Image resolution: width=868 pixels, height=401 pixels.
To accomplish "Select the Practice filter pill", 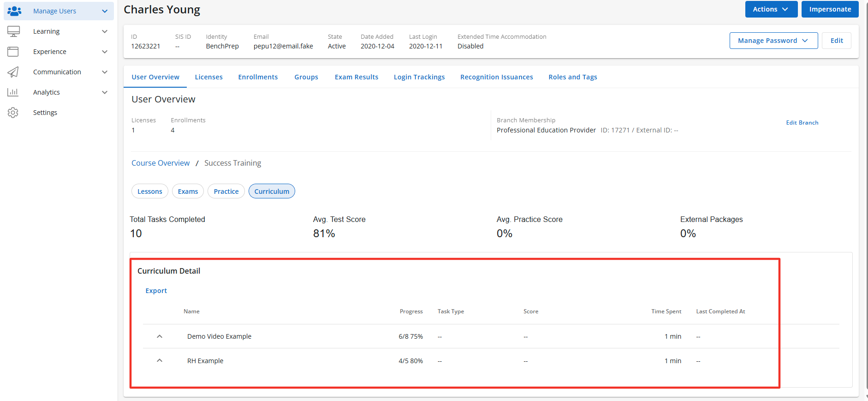I will coord(226,192).
